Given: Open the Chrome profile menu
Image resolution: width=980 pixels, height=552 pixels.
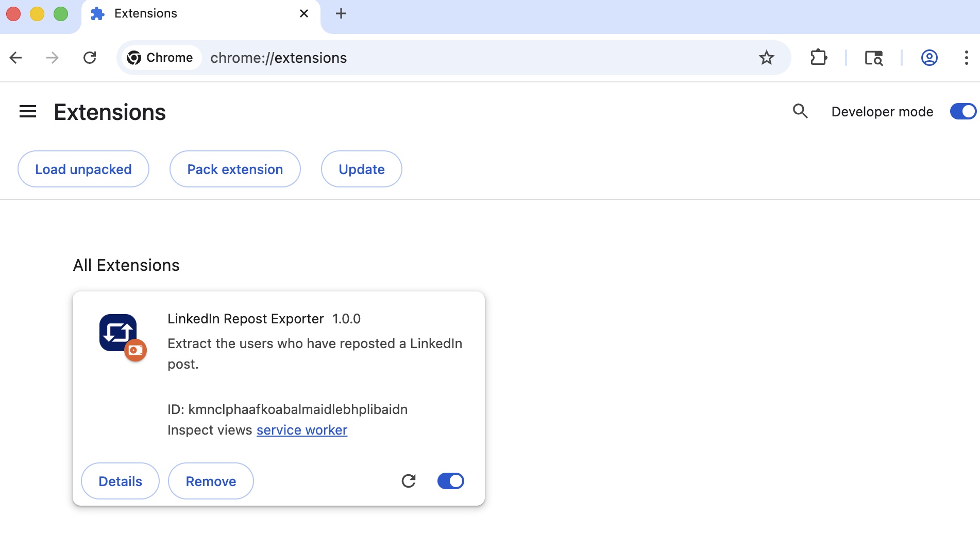Looking at the screenshot, I should coord(929,58).
